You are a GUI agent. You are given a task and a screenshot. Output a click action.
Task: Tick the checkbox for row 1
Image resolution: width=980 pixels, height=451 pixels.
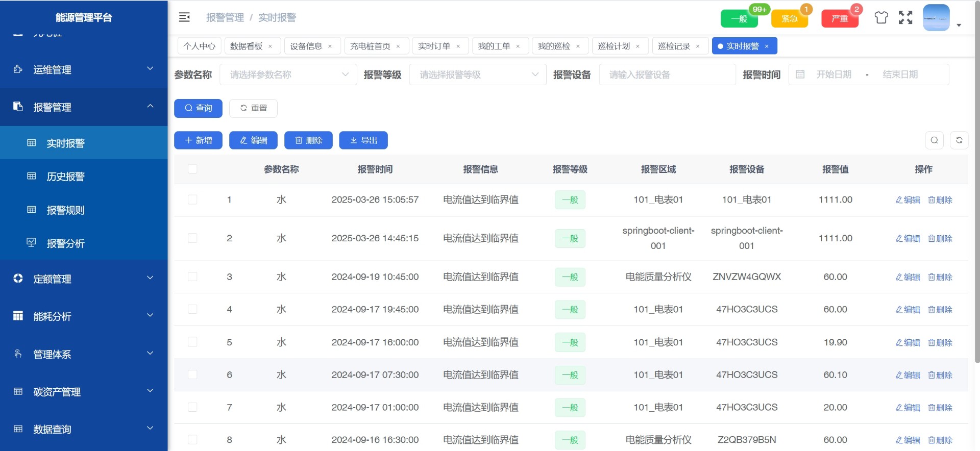[x=192, y=199]
